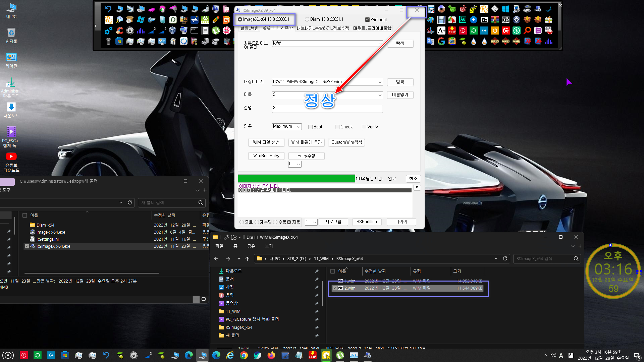Enable the Check checkbox
Screen dimensions: 644x362
pos(337,127)
